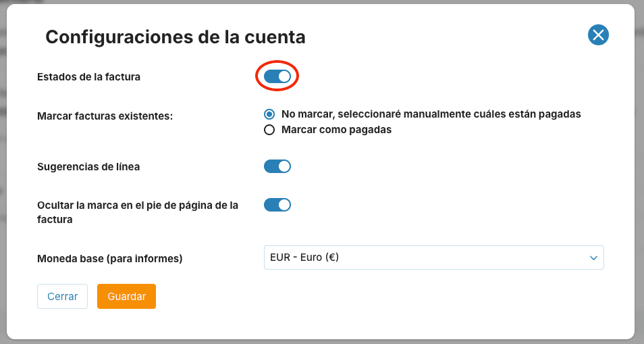644x344 pixels.
Task: Click the 'Sugerencias de línea' label
Action: coord(88,167)
